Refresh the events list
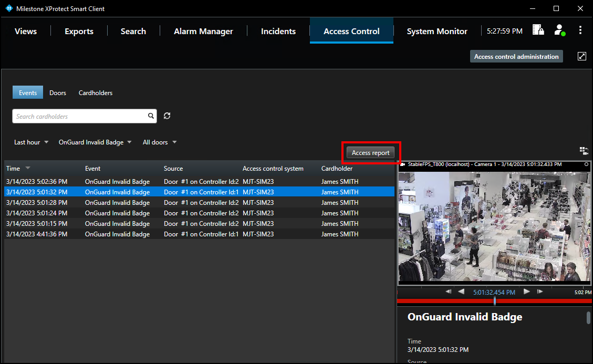The image size is (593, 364). click(167, 116)
